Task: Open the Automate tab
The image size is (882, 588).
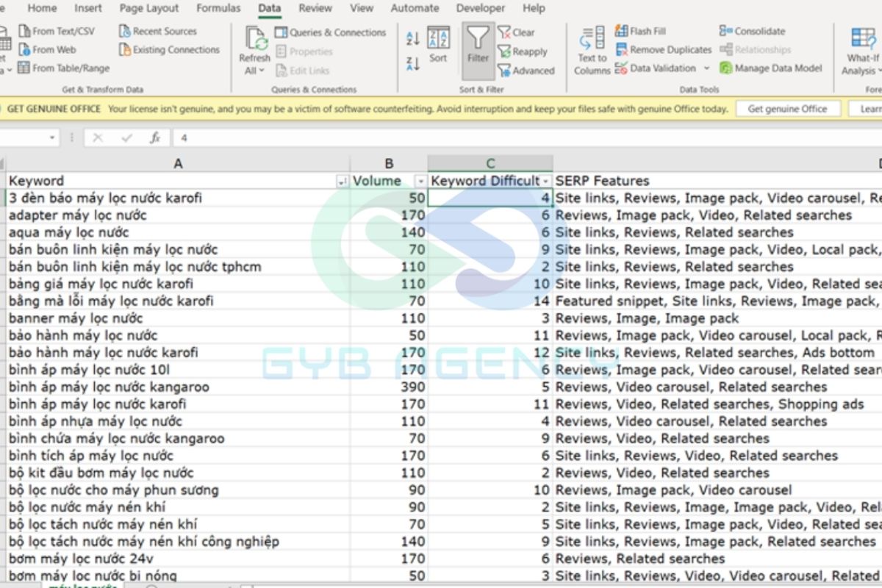Action: point(415,8)
